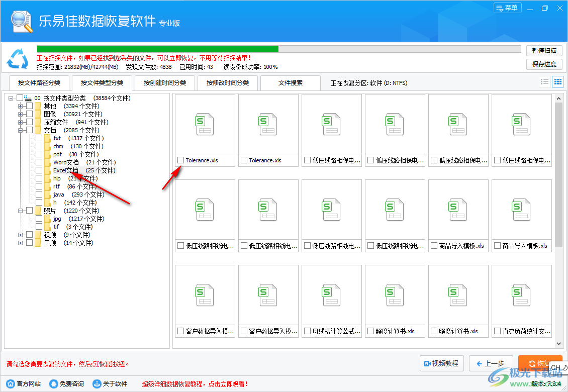Go back with 上一步 button
The image size is (568, 392).
pyautogui.click(x=491, y=363)
